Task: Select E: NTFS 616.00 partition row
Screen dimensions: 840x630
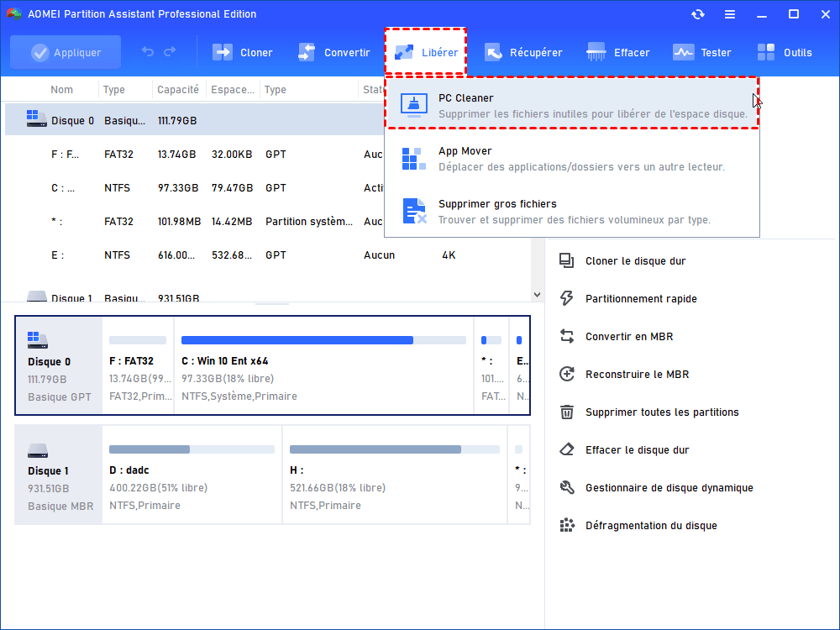Action: [x=268, y=255]
